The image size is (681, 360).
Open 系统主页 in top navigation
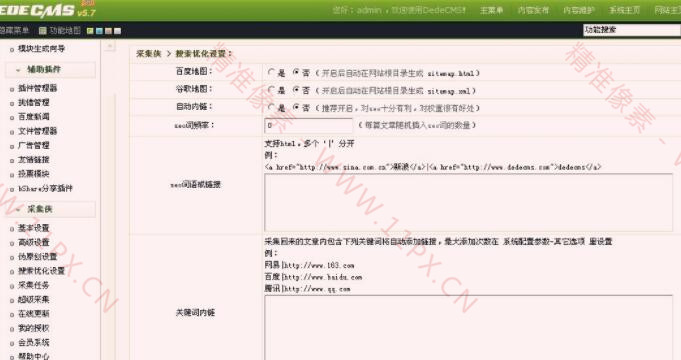pos(624,10)
